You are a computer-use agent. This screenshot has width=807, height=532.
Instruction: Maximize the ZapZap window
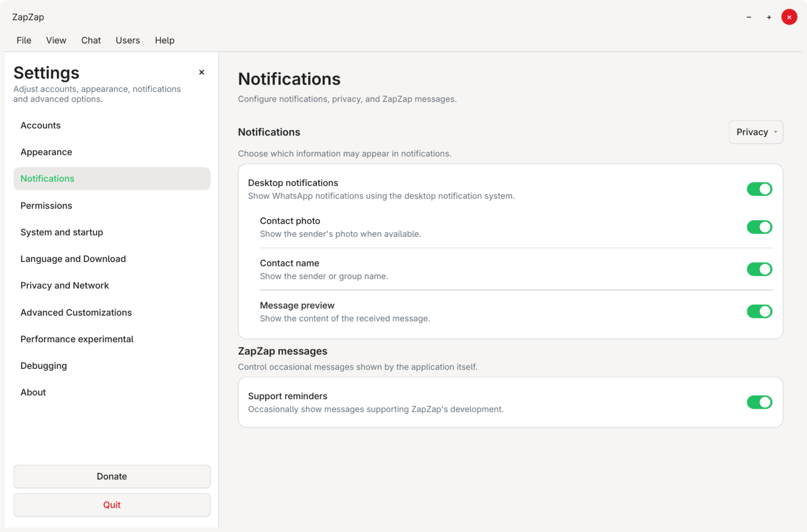point(769,17)
